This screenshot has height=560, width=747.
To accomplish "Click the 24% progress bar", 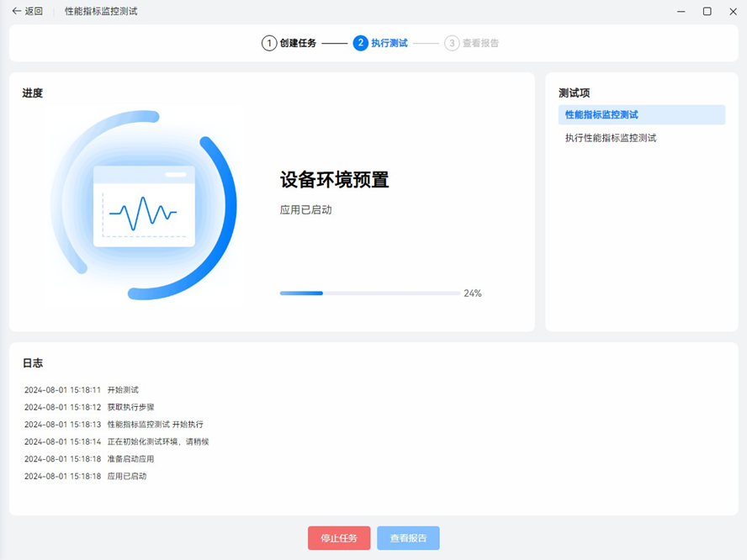I will (368, 293).
